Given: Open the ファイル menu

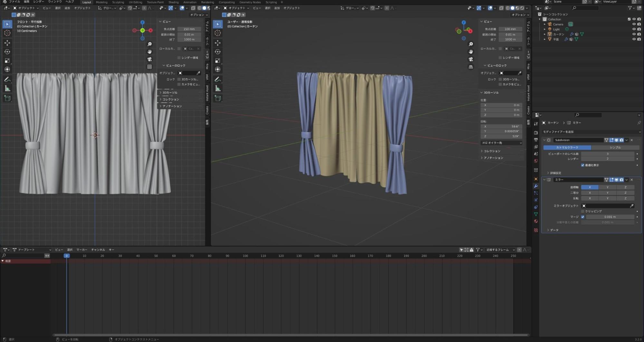Looking at the screenshot, I should 14,2.
